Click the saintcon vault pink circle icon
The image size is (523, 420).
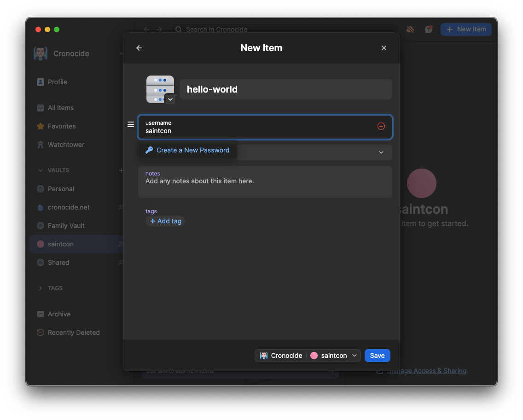[41, 244]
